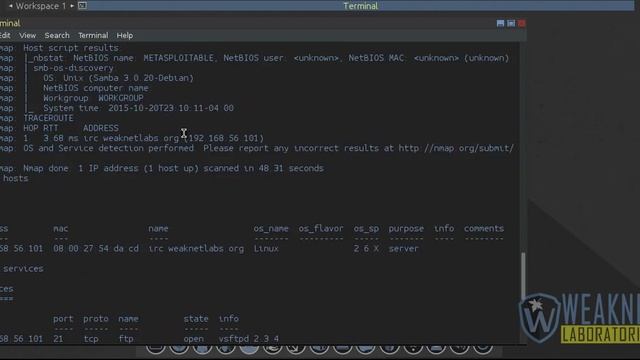Click the '3.68 ms irc.weaknetlabs.org' traceroute line
The image size is (640, 360).
[143, 138]
